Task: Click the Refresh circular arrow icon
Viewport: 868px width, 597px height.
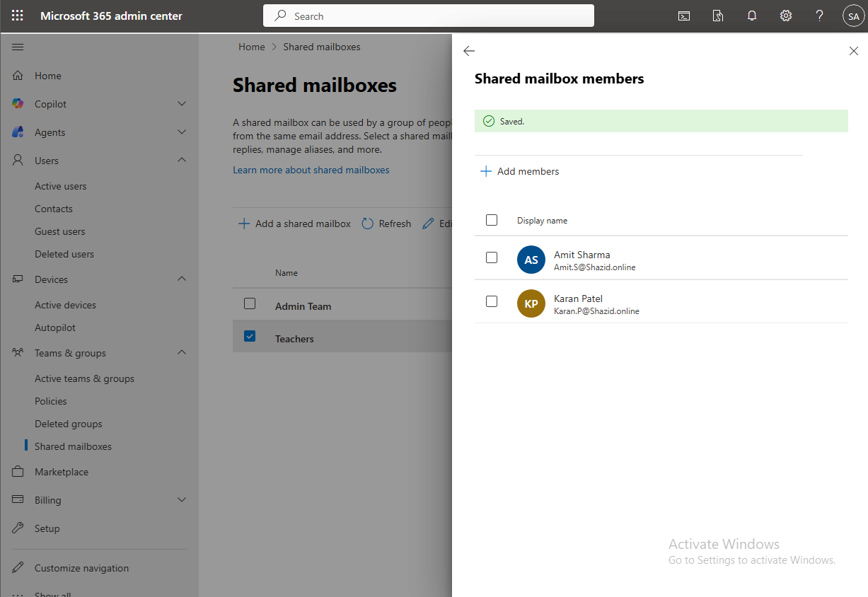Action: point(368,224)
